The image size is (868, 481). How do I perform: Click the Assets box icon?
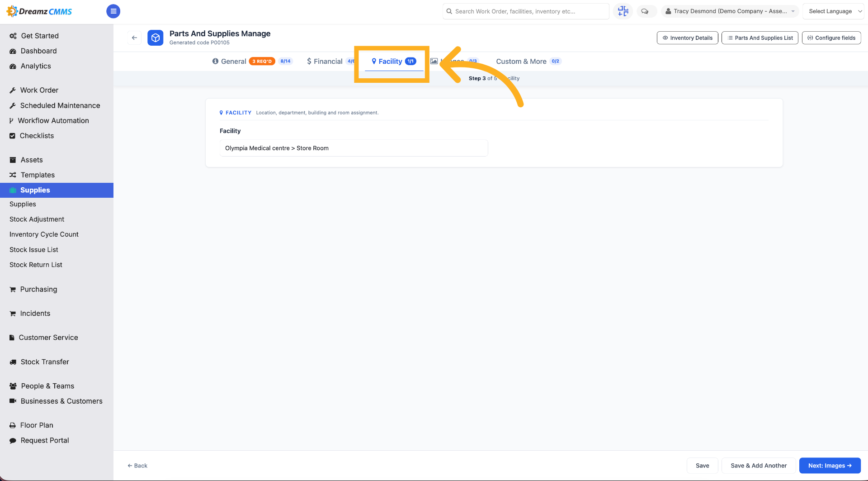pyautogui.click(x=13, y=160)
